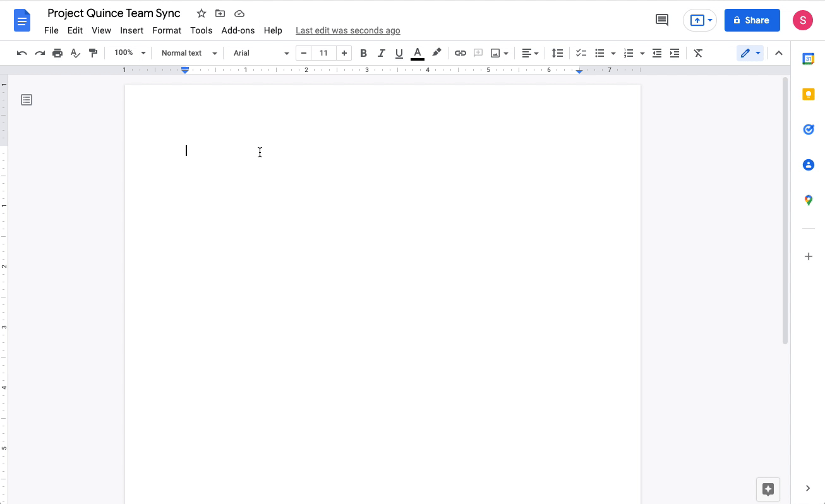The height and width of the screenshot is (504, 825).
Task: Open the Format menu
Action: pos(166,30)
